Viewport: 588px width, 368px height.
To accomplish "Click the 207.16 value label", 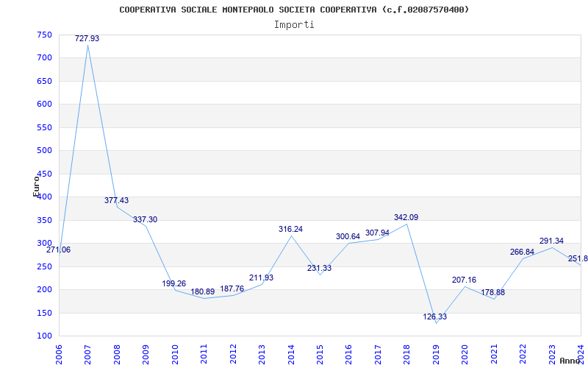I will point(464,280).
